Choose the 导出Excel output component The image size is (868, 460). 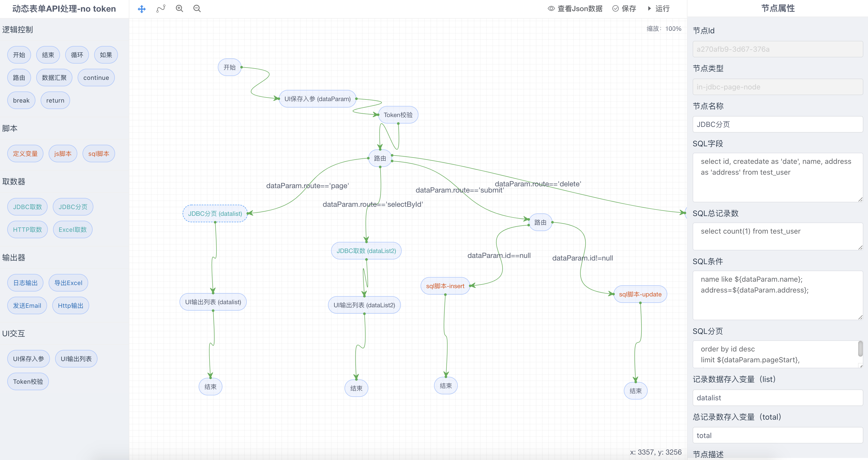[x=68, y=283]
